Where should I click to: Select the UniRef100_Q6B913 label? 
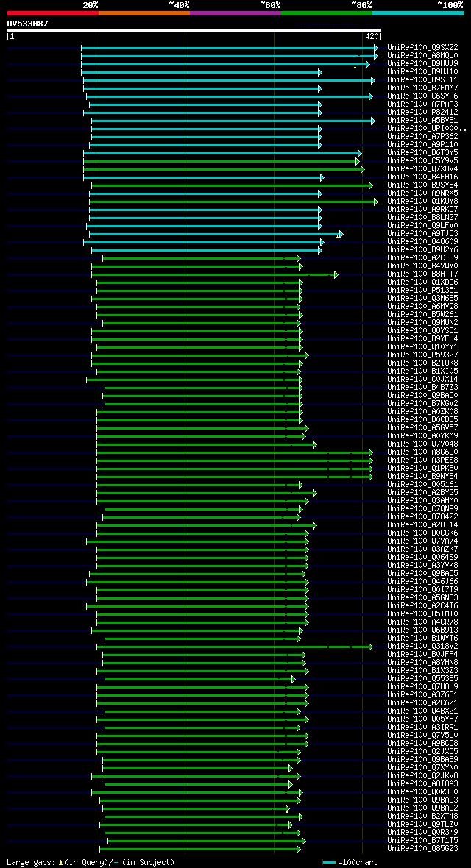click(x=422, y=630)
